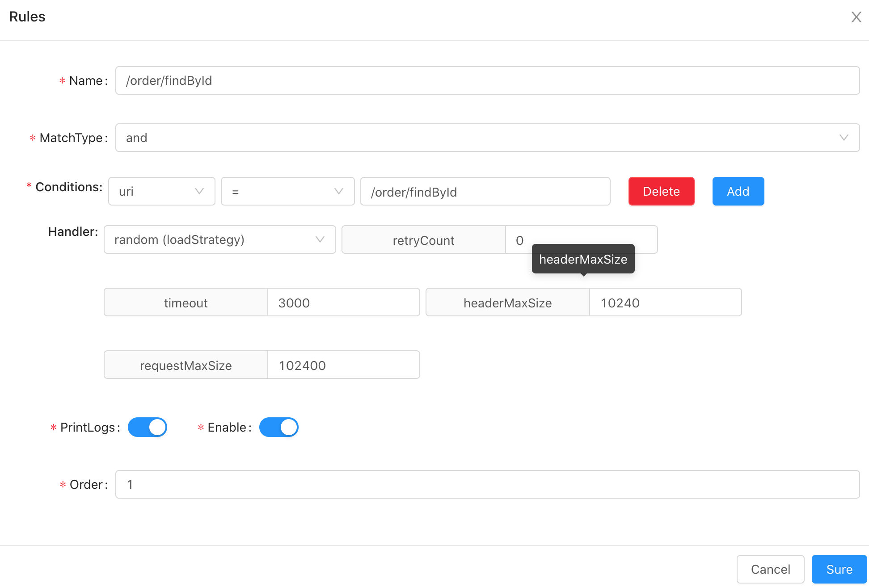Close the Rules dialog with X icon

coord(856,17)
